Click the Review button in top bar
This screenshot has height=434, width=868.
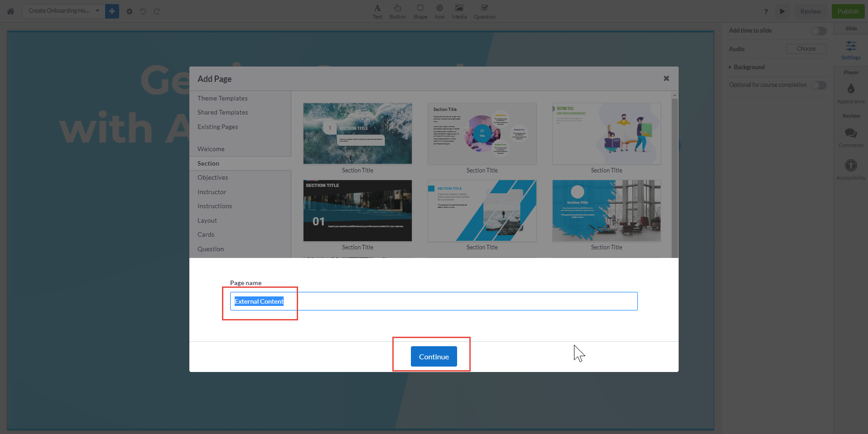pos(810,11)
